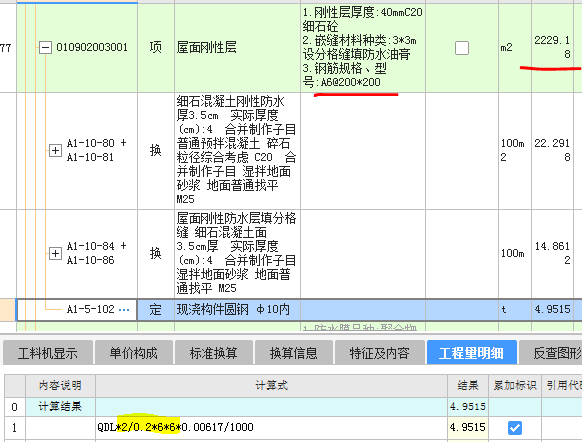Open the 工料机显示 tab
This screenshot has height=442, width=582.
point(48,353)
